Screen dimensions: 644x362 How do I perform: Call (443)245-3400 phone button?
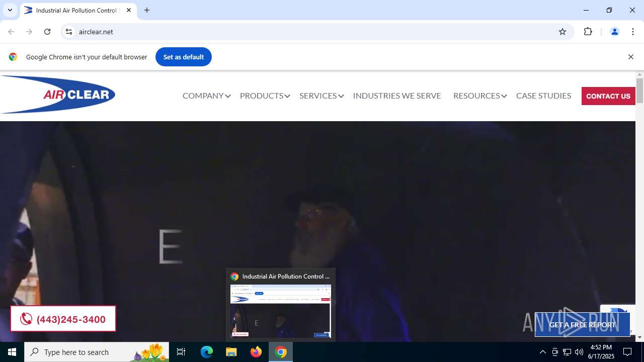[x=63, y=319]
